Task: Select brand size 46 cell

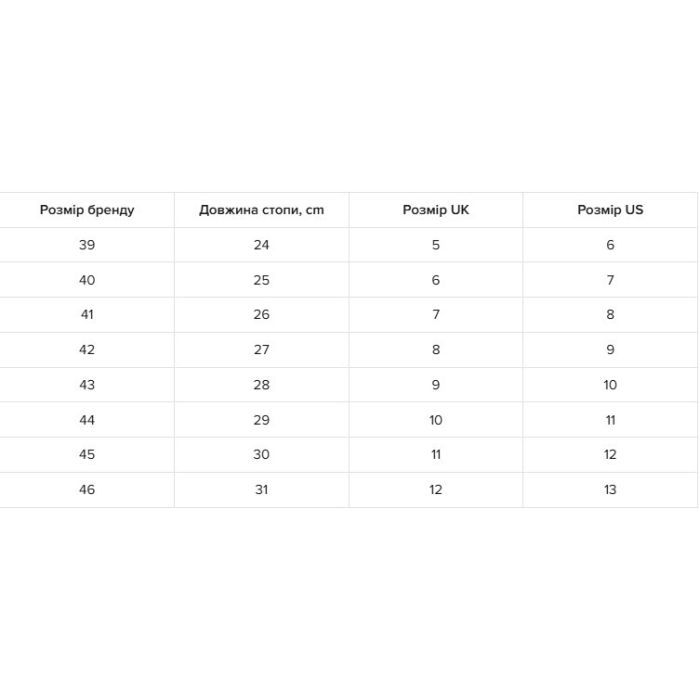Action: point(87,490)
